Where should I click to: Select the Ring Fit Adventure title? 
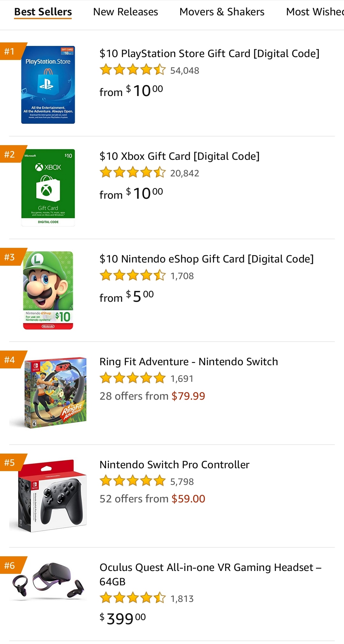pyautogui.click(x=189, y=361)
